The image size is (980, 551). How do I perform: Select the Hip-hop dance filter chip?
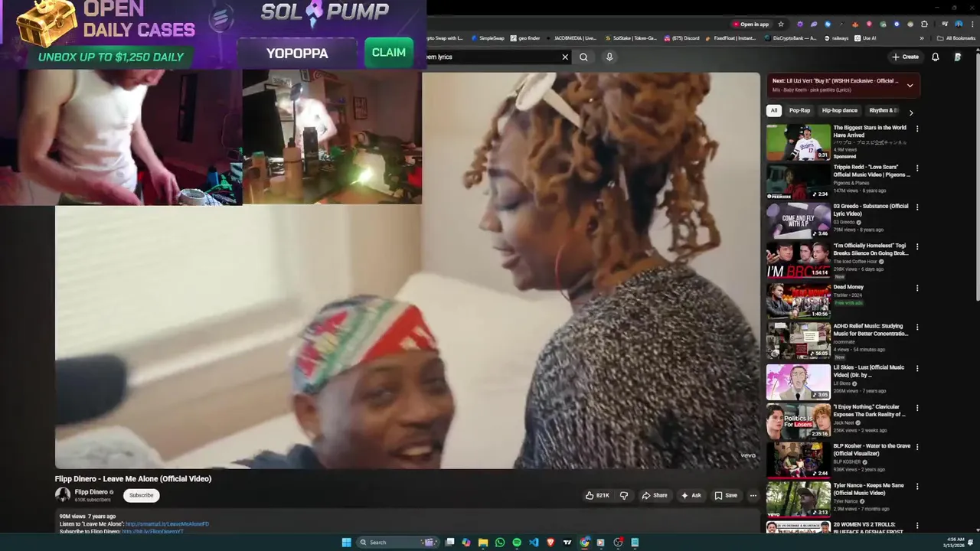coord(840,110)
